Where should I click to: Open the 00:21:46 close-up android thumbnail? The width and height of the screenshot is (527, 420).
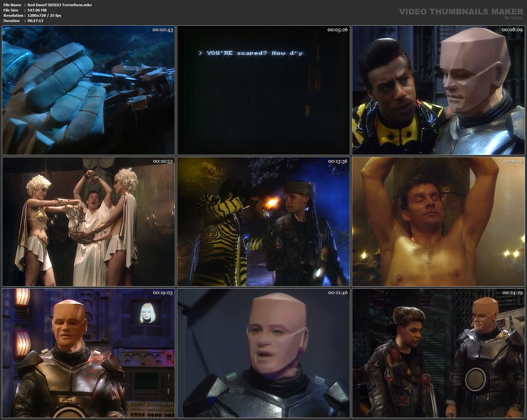[x=264, y=353]
